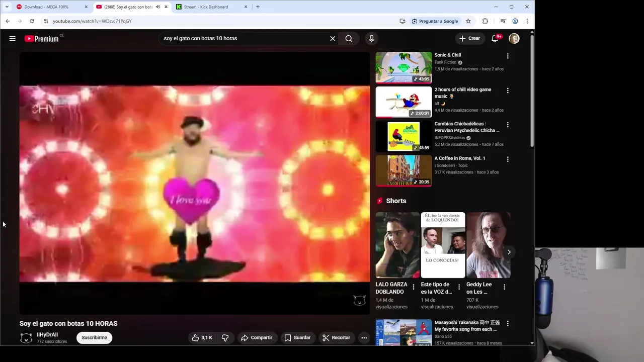The image size is (644, 362).
Task: Click the address bar URL
Action: (92, 21)
